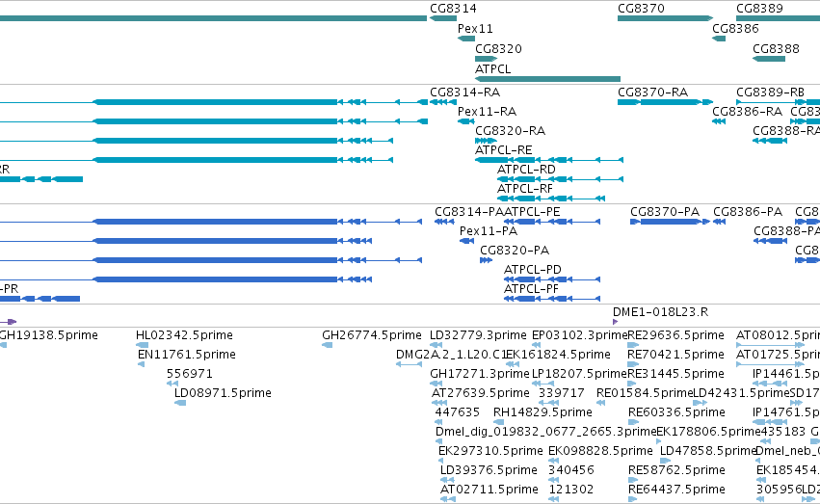Click the RE60336.5prime EST label
The height and width of the screenshot is (504, 820).
point(676,412)
